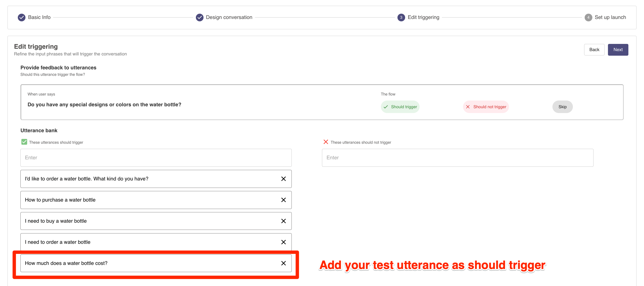Mark the utterance as Should trigger
This screenshot has height=286, width=644.
coord(400,107)
